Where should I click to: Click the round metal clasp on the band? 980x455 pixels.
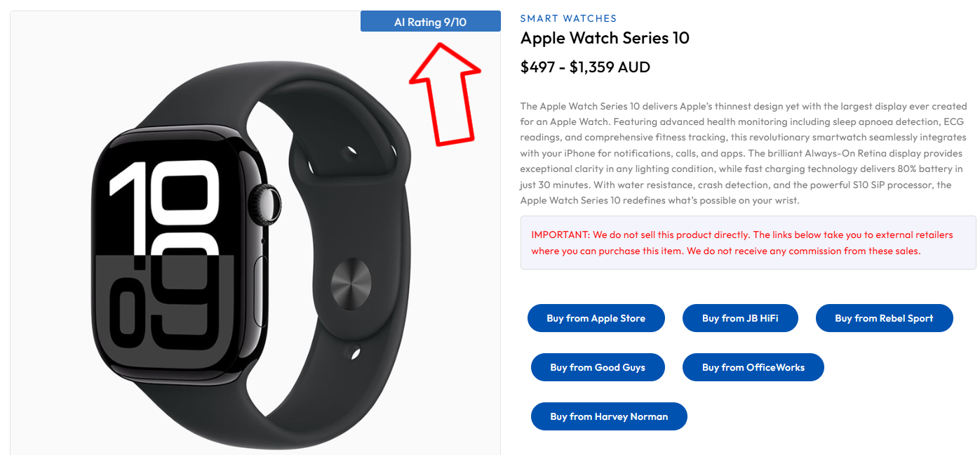coord(349,283)
